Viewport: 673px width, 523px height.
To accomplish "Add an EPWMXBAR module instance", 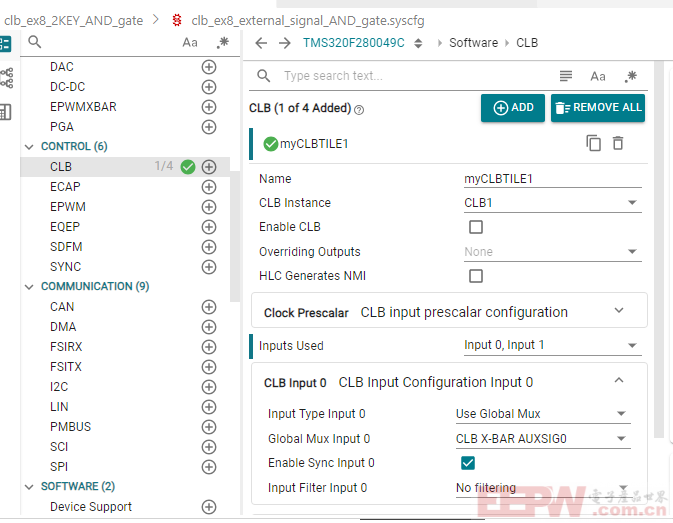I will tap(209, 107).
